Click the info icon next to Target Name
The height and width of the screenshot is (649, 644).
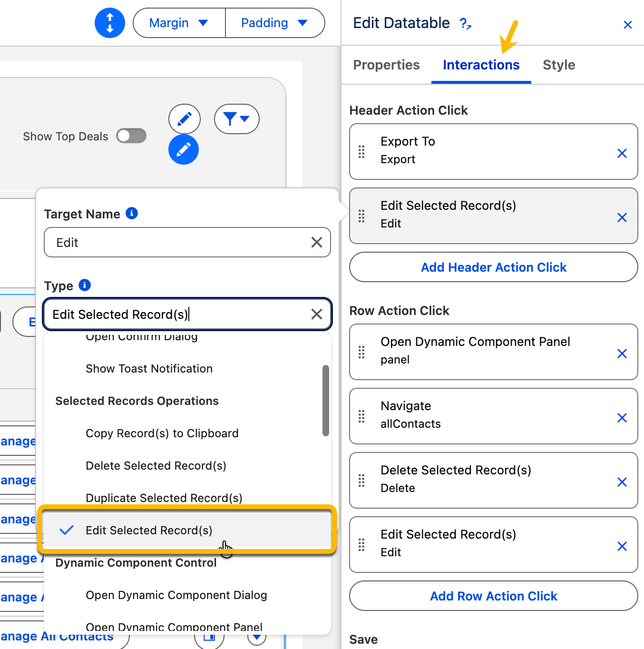[x=132, y=213]
